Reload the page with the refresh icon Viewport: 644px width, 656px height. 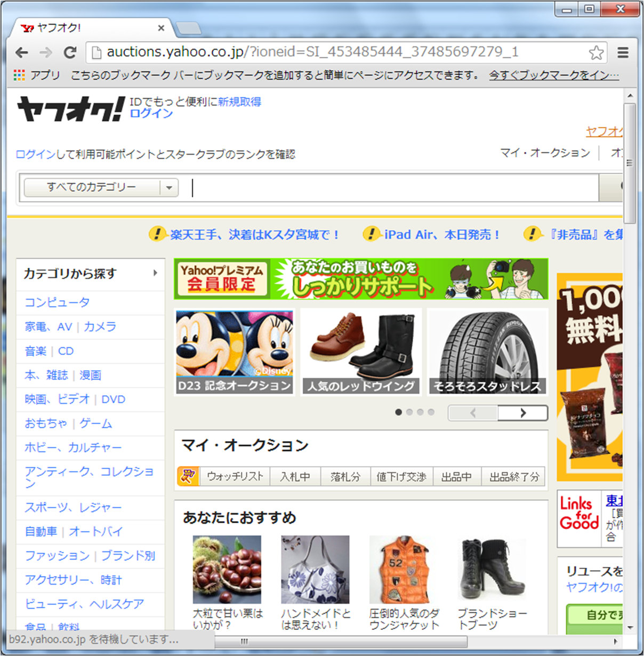70,52
